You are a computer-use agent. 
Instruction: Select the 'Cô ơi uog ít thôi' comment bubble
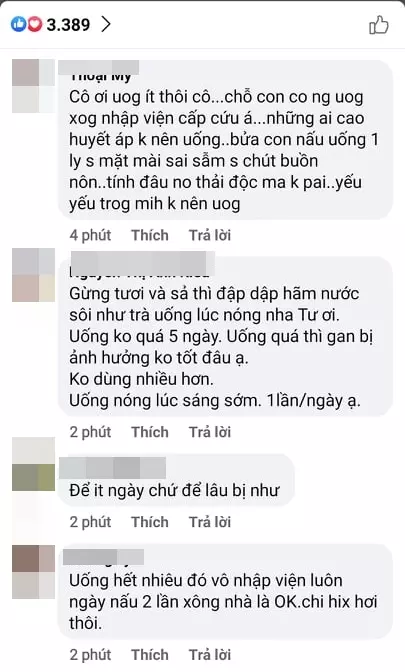click(225, 140)
